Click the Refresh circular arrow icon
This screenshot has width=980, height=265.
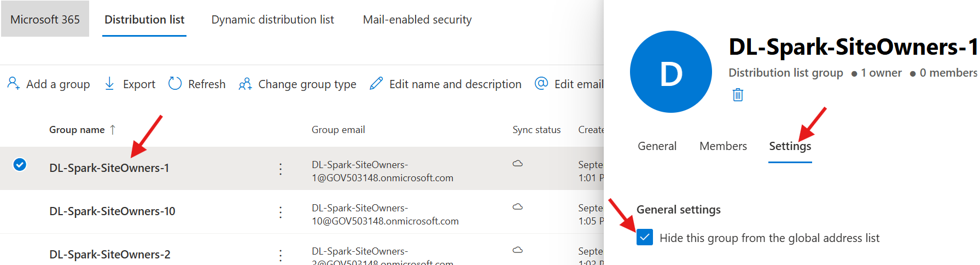pyautogui.click(x=175, y=83)
